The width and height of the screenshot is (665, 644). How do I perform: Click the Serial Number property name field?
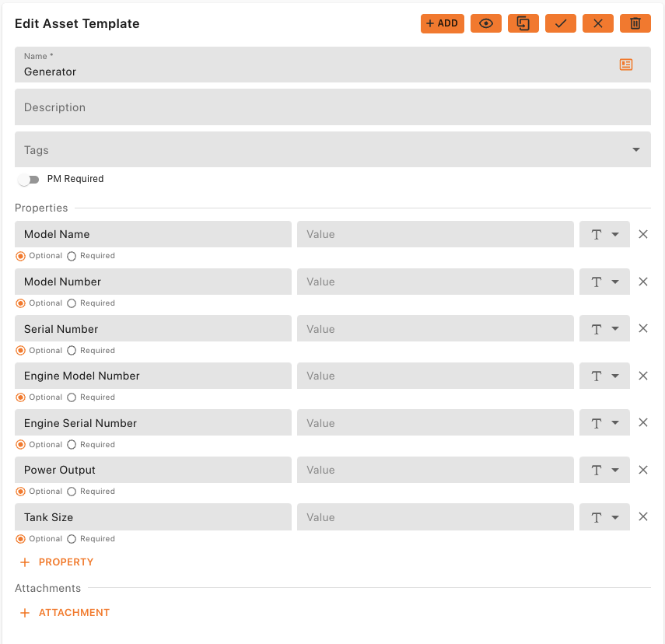(x=153, y=328)
